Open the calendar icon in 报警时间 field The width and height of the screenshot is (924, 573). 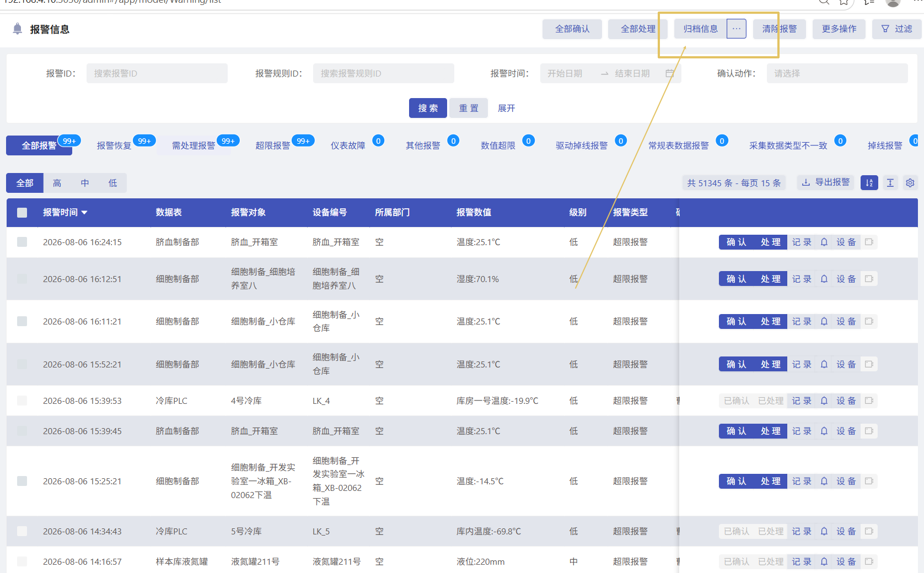[x=670, y=73]
